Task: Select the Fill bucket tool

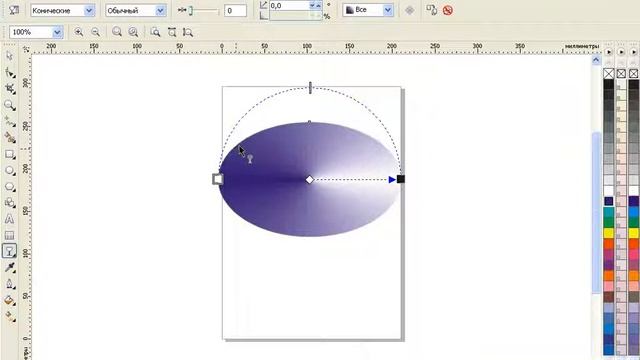Action: click(9, 300)
